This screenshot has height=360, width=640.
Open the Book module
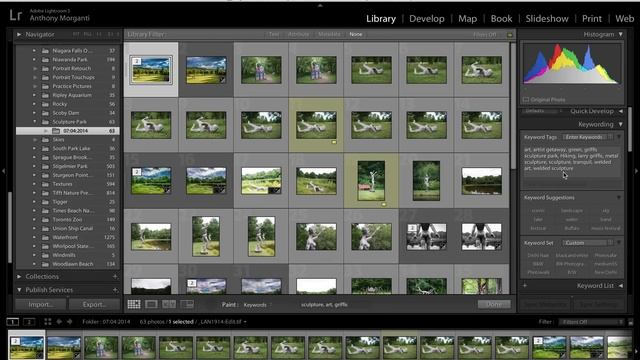click(501, 19)
